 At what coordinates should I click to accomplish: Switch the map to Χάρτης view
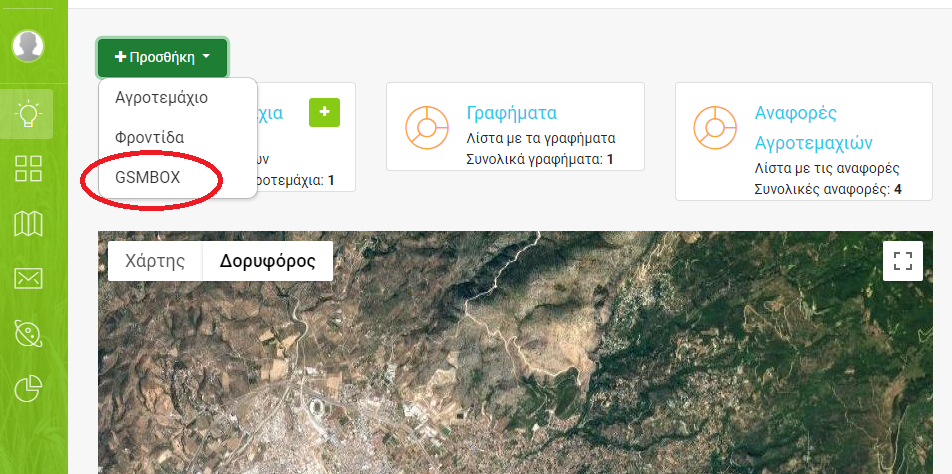pyautogui.click(x=155, y=262)
